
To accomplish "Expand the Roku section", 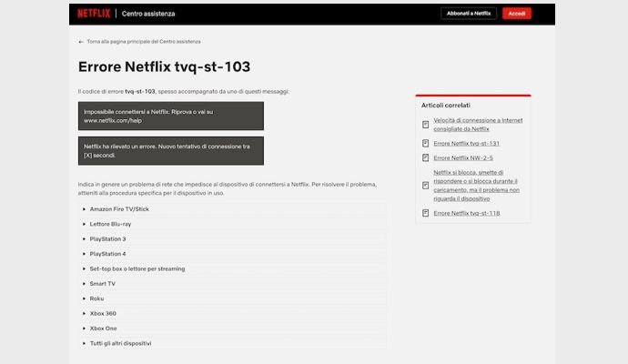I will [x=232, y=298].
